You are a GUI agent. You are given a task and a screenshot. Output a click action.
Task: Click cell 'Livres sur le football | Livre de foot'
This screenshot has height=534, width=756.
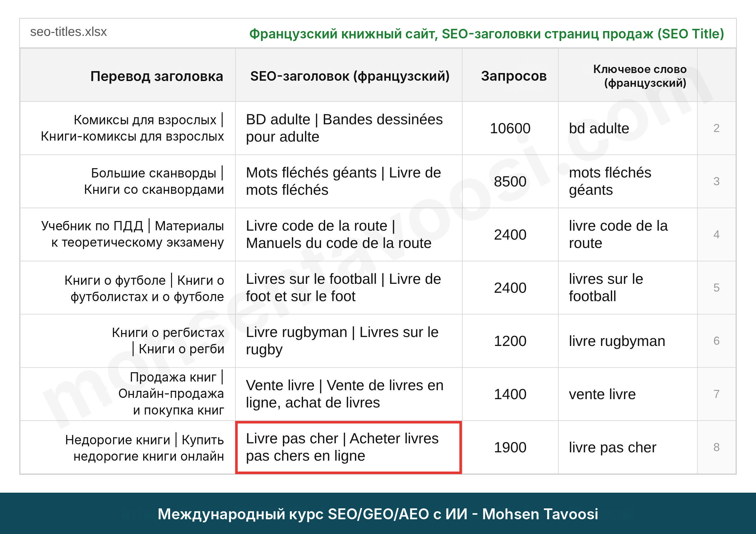click(349, 288)
